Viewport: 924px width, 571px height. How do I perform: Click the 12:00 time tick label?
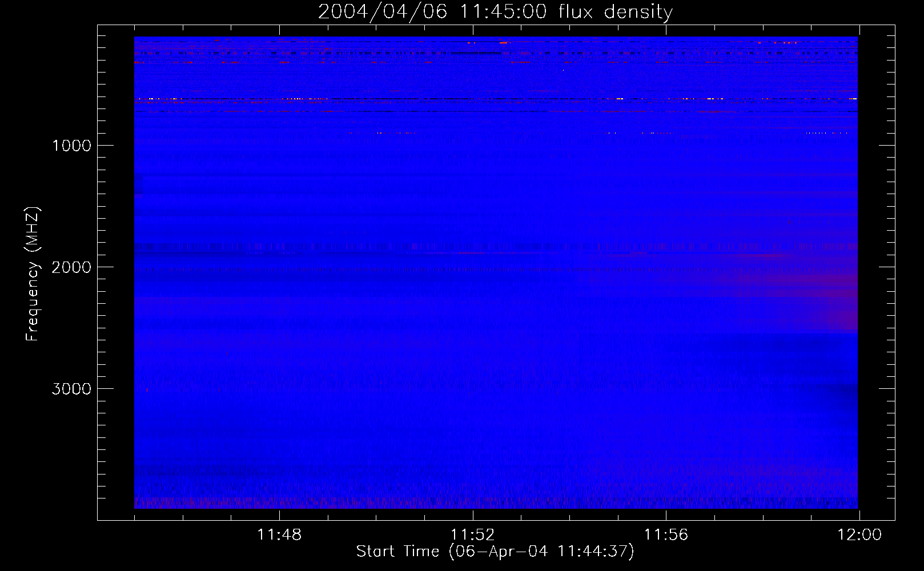point(859,535)
